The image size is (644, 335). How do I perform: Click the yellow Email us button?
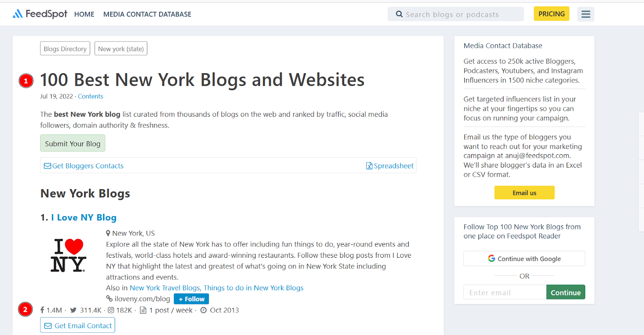point(524,193)
